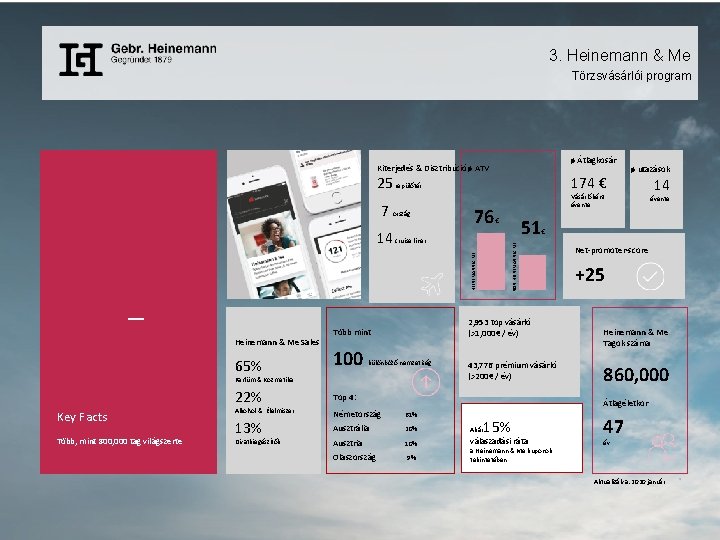
Task: Click the '174 €' basket value
Action: tap(589, 183)
